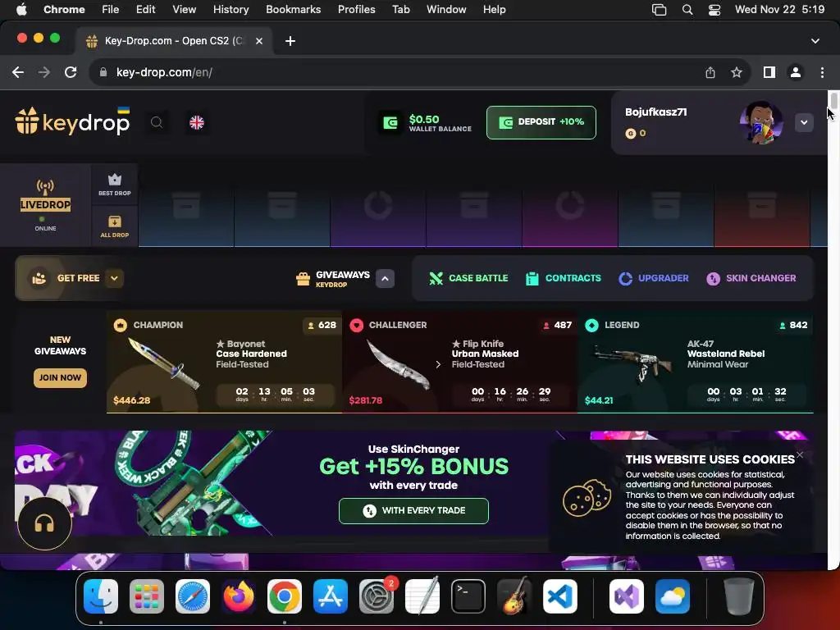
Task: Click the Bojufkasz71 username
Action: [655, 112]
